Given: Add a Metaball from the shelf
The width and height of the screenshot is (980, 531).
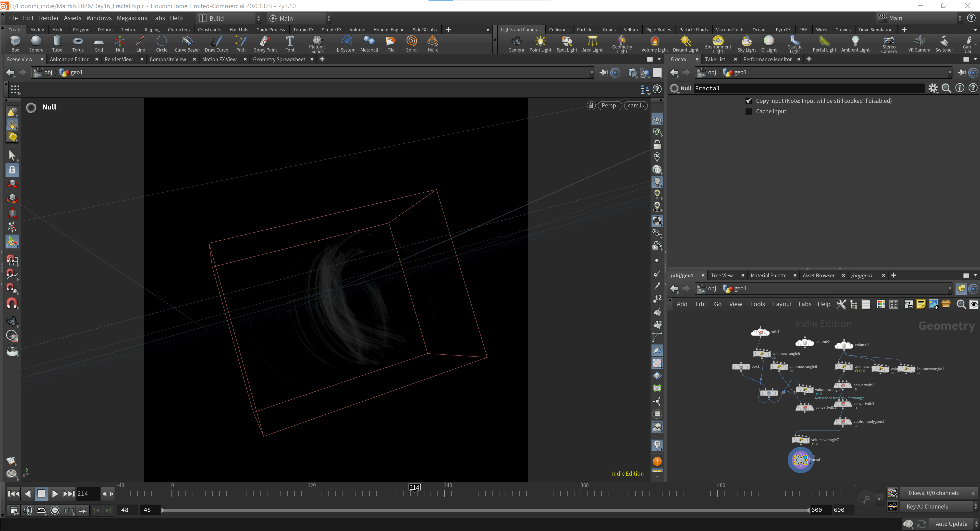Looking at the screenshot, I should point(369,44).
